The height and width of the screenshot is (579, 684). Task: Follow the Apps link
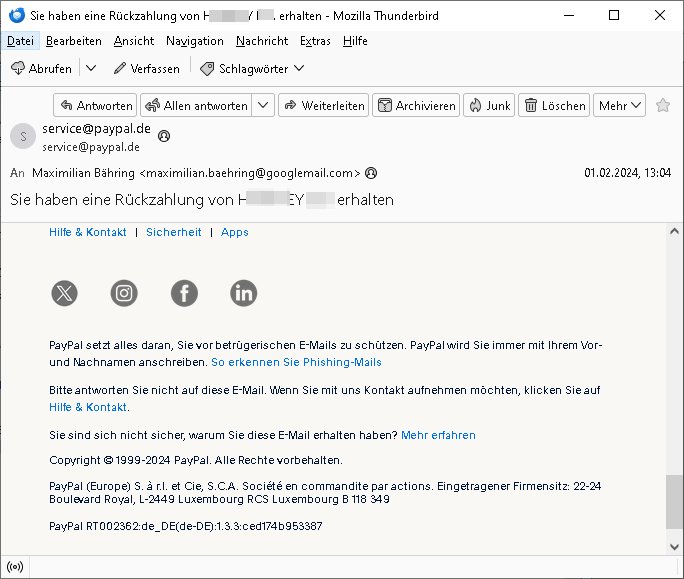pos(235,232)
